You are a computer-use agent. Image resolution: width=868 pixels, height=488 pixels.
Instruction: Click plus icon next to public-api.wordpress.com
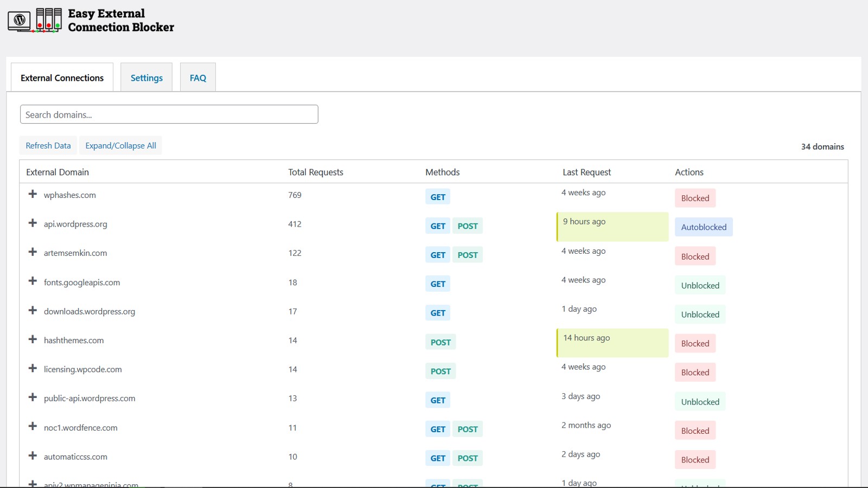(x=33, y=397)
